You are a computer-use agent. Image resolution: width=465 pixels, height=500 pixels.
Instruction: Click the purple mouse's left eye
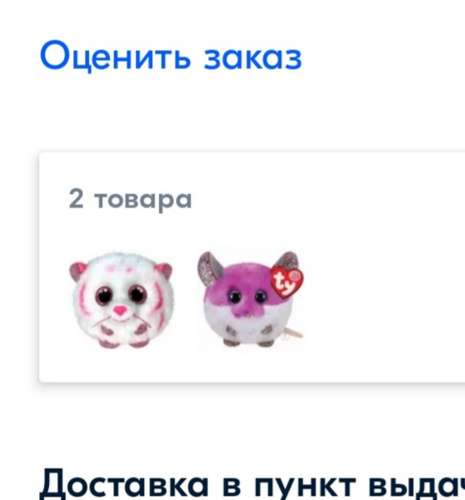234,296
